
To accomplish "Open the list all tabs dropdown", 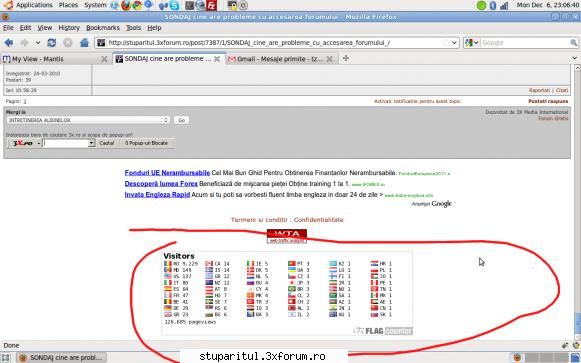I will 575,58.
